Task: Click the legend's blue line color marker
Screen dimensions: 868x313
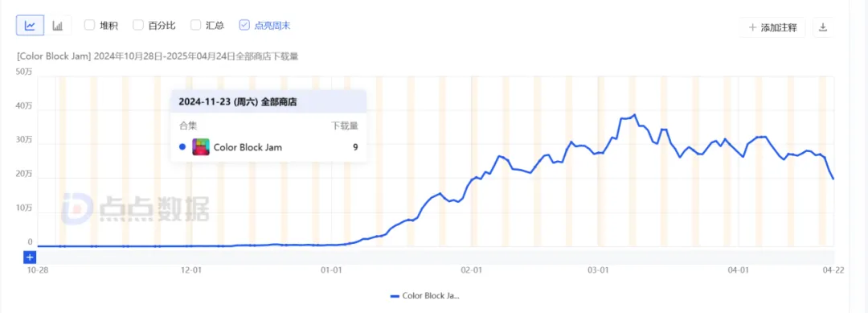Action: (395, 296)
